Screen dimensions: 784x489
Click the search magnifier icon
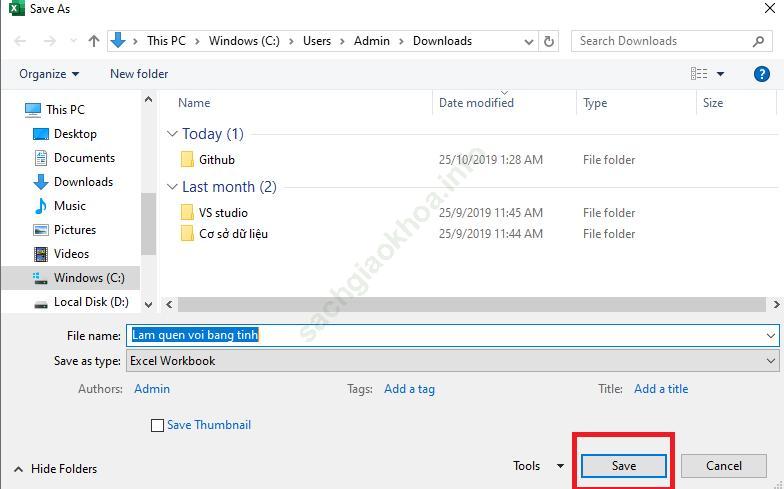758,41
